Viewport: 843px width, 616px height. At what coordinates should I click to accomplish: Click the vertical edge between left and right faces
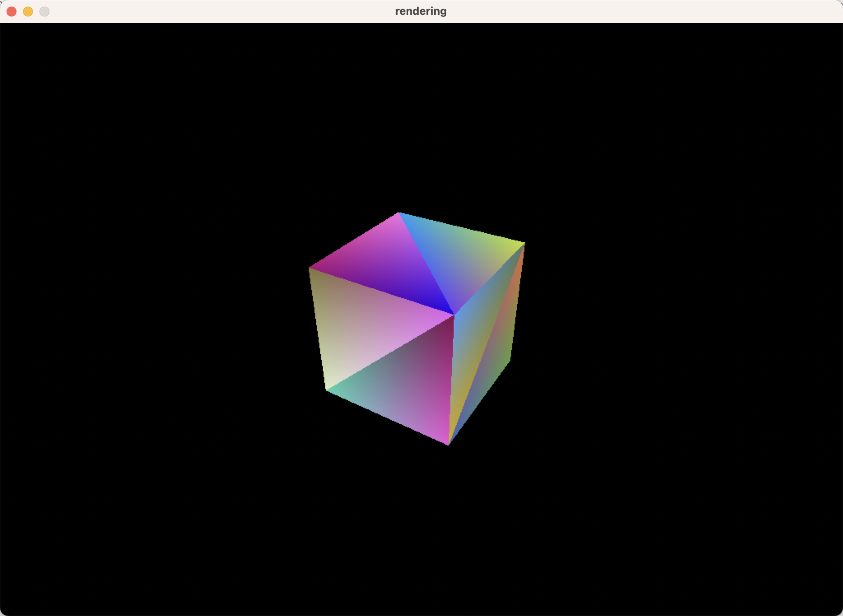(452, 379)
